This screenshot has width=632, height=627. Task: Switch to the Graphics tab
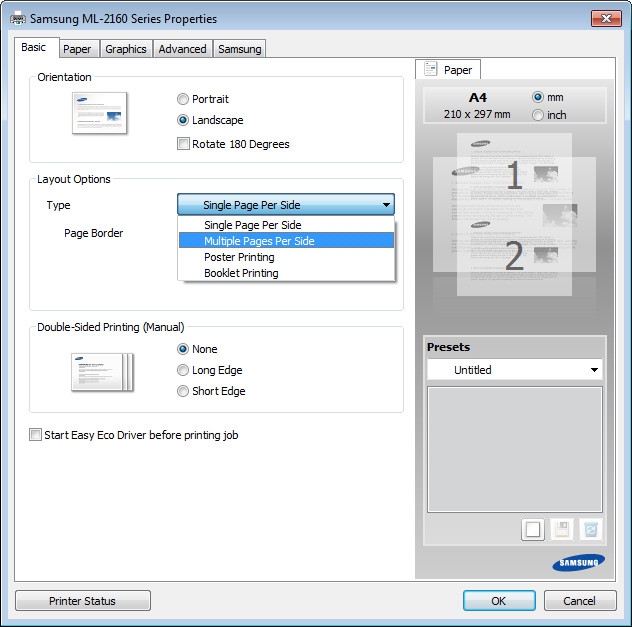(126, 49)
